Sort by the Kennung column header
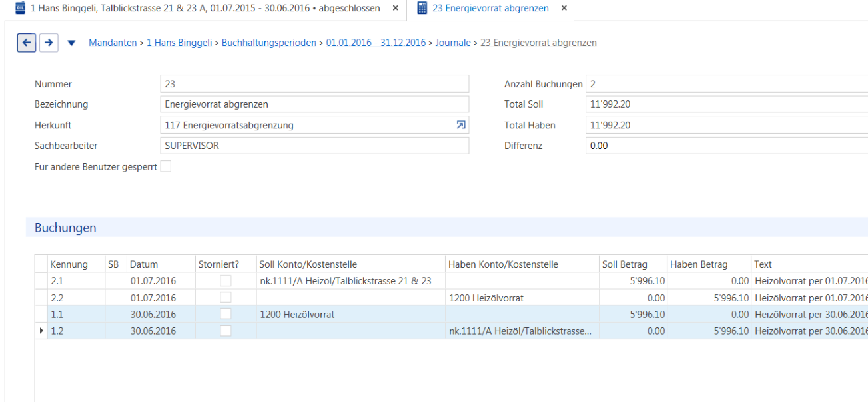Image resolution: width=868 pixels, height=402 pixels. point(76,264)
